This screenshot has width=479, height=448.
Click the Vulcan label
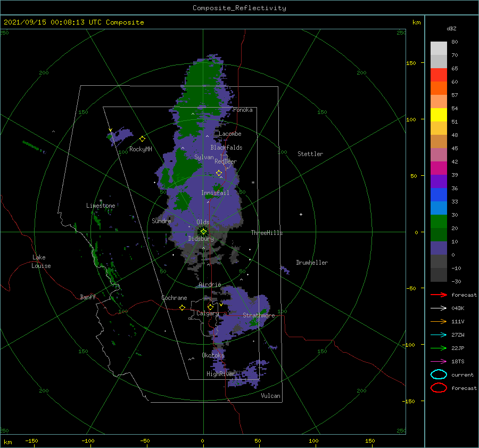point(270,396)
